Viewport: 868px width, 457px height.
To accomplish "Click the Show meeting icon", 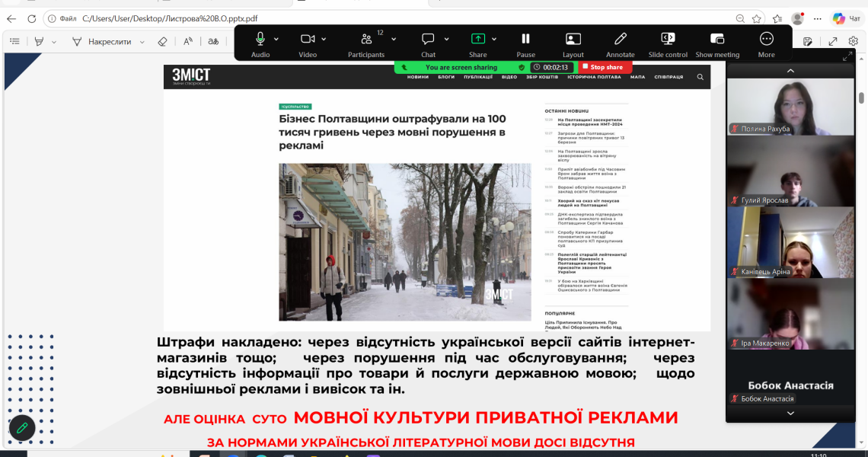I will [717, 39].
